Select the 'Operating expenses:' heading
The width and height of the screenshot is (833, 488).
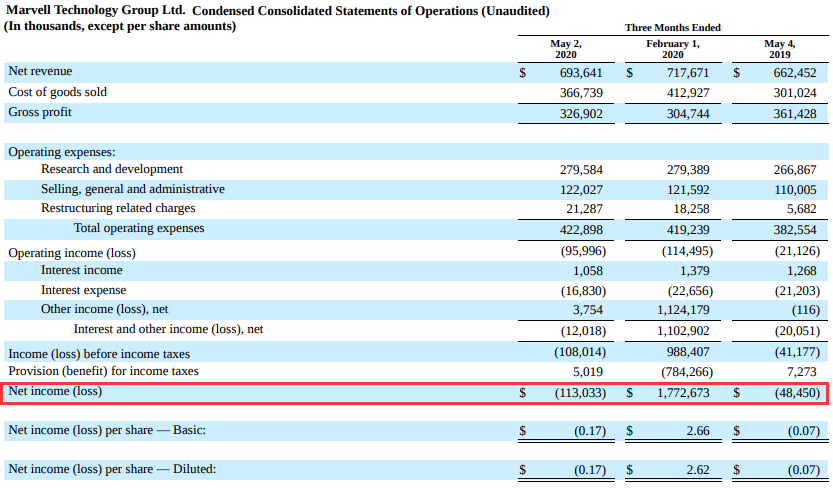pyautogui.click(x=62, y=152)
